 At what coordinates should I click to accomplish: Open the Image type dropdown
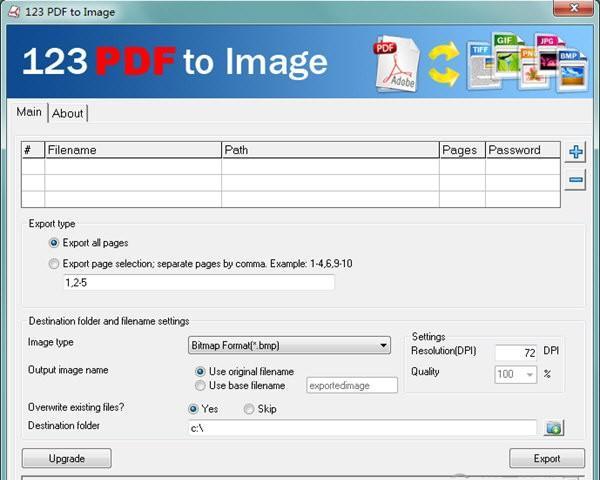click(289, 345)
